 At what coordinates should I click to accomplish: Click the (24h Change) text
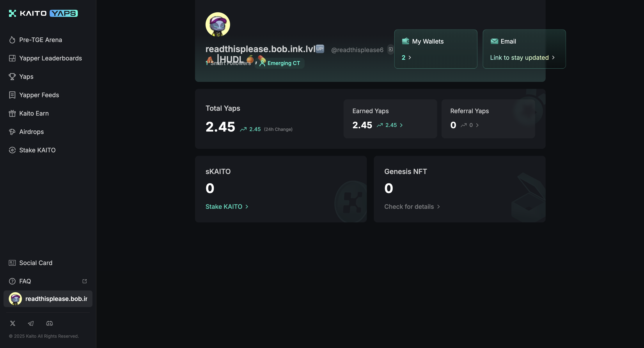(x=278, y=129)
